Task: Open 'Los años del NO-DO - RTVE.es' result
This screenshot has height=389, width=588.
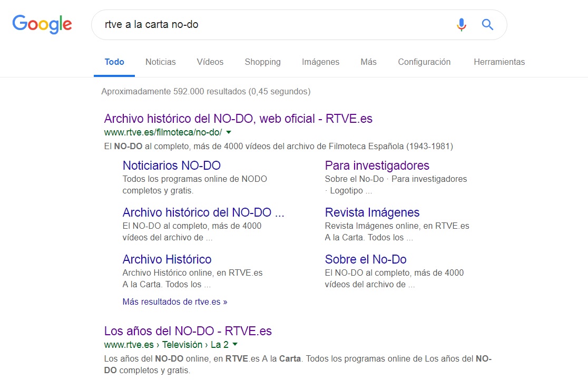Action: tap(188, 331)
